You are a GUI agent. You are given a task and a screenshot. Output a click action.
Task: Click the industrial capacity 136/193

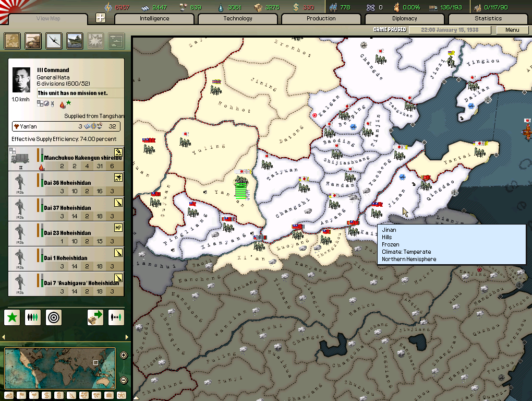tap(451, 7)
